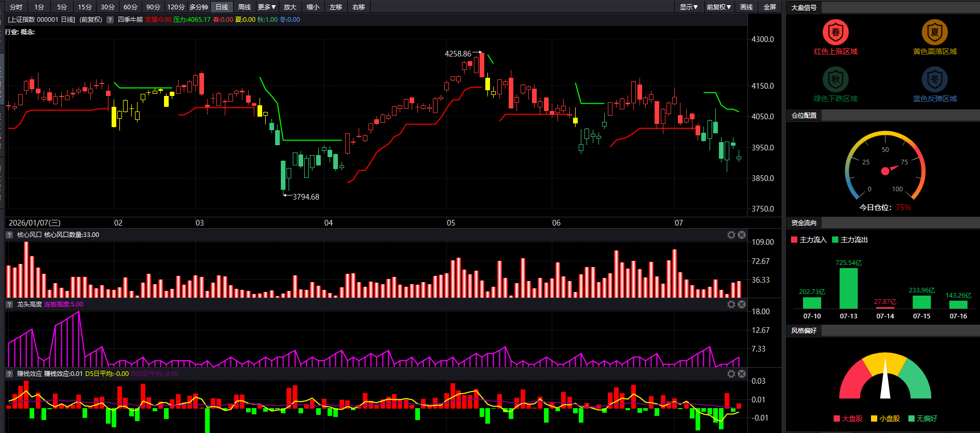Click the green 无偏好 legend swatch
This screenshot has width=980, height=433.
pos(911,418)
